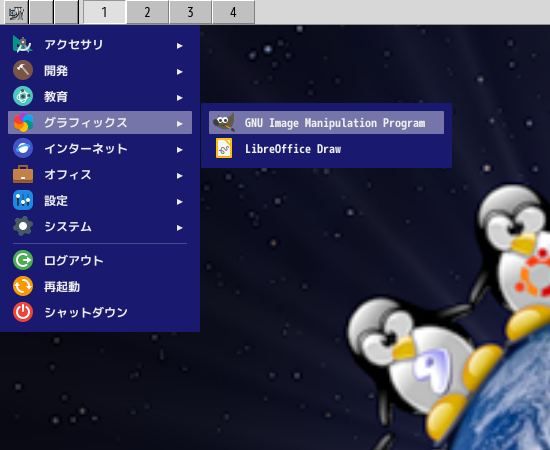Expand the インターネット submenu arrow
The image size is (550, 450).
coord(180,149)
